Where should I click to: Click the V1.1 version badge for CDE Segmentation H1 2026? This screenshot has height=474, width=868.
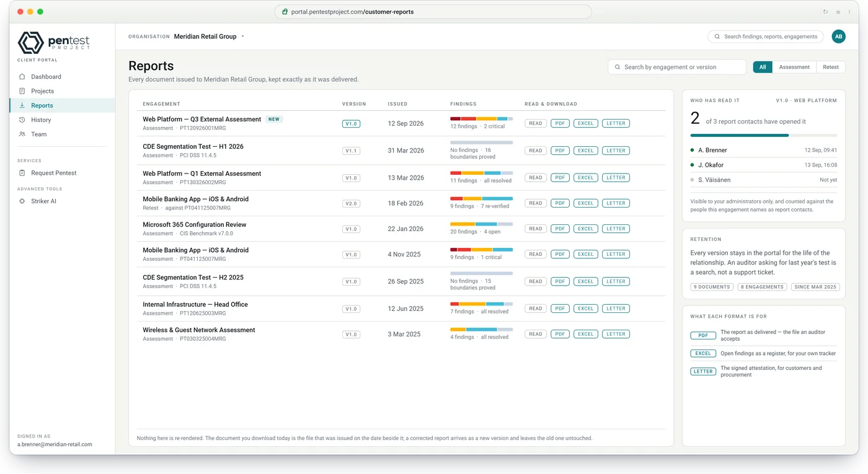click(x=352, y=151)
